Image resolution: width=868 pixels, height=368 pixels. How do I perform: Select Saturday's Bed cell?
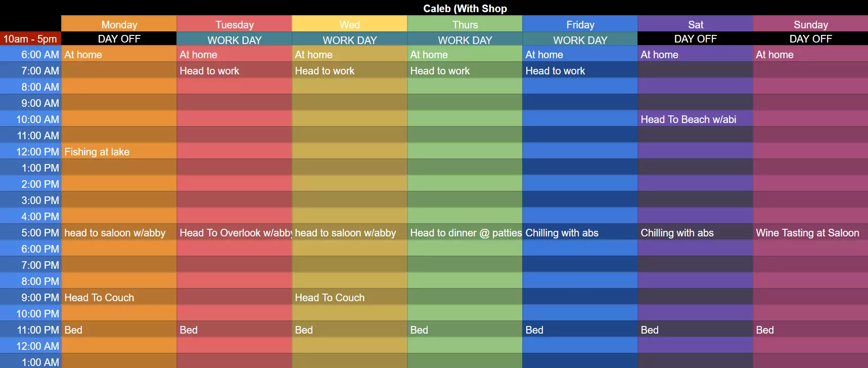(x=695, y=330)
